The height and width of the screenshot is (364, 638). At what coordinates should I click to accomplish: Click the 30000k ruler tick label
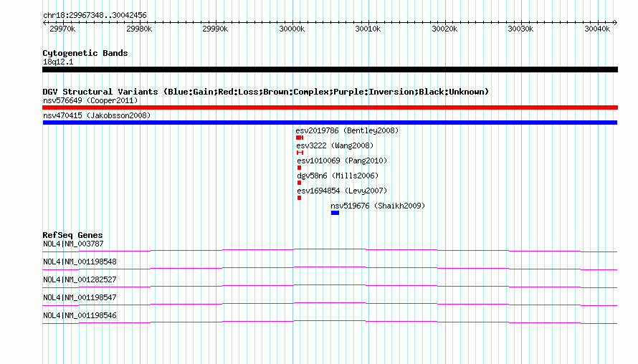(292, 29)
